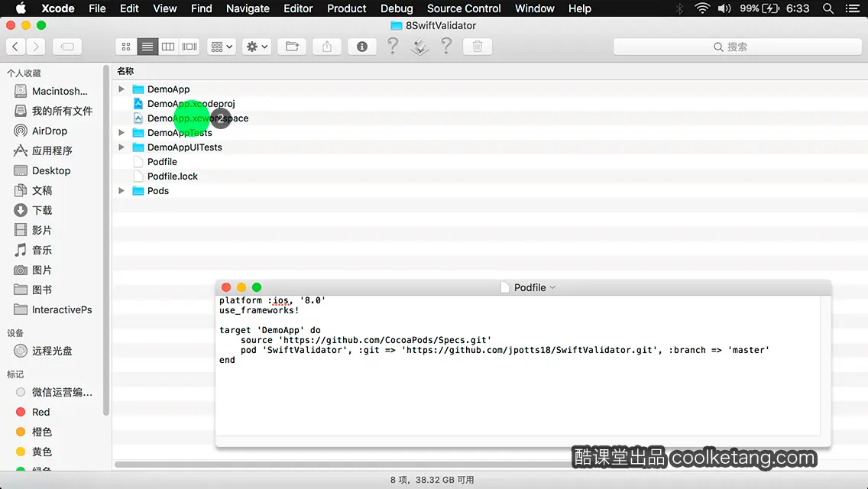Switch to Cover Flow view

coord(189,47)
